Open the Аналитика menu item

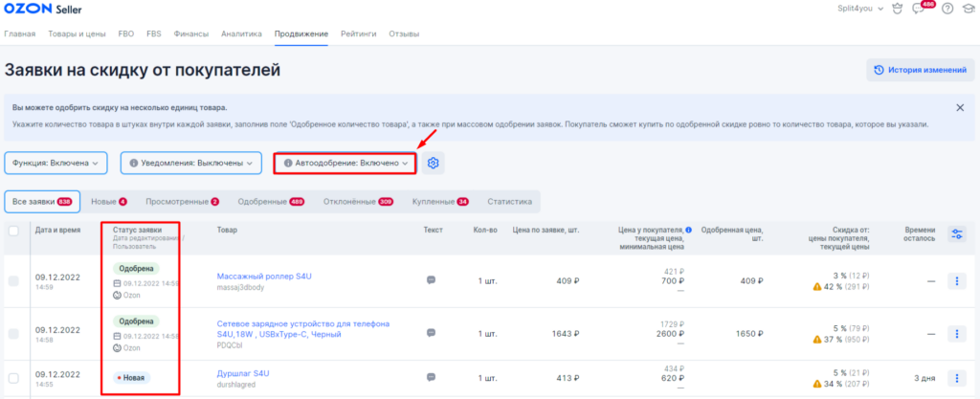pos(241,33)
